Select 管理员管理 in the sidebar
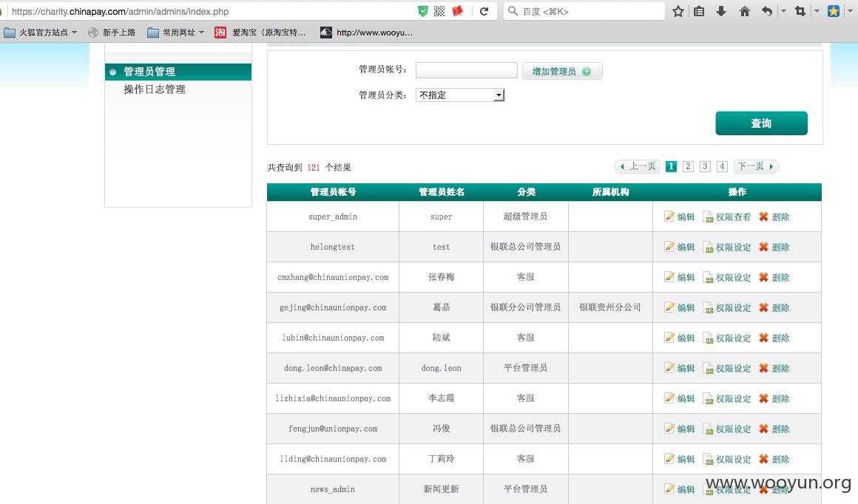Image resolution: width=858 pixels, height=504 pixels. pos(178,72)
